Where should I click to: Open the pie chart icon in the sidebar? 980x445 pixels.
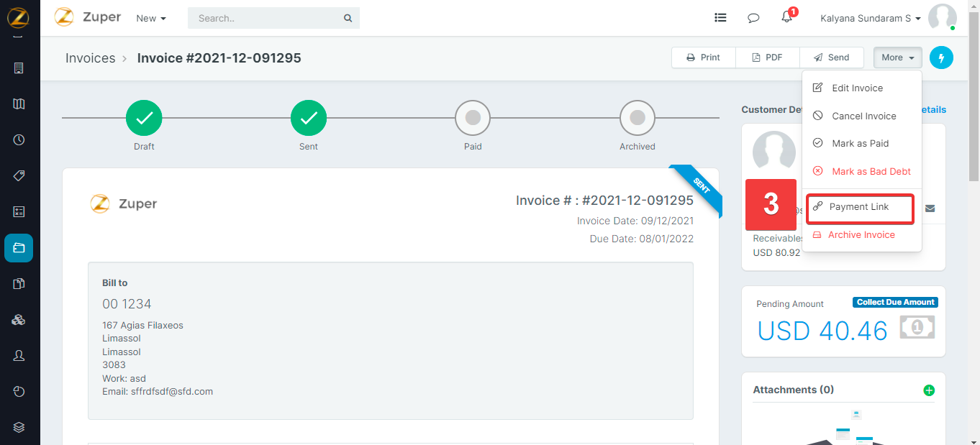tap(19, 392)
